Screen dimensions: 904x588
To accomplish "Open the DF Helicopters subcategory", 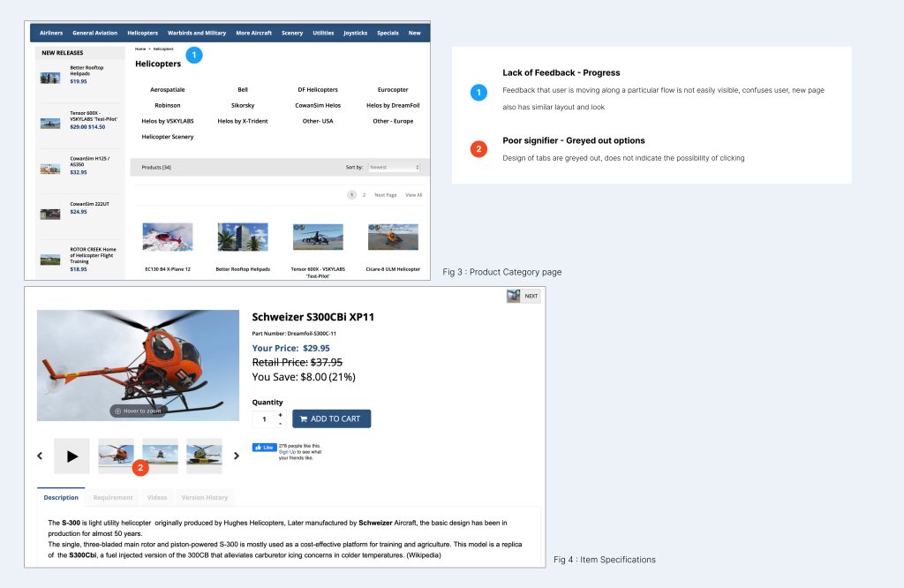I will click(x=318, y=89).
